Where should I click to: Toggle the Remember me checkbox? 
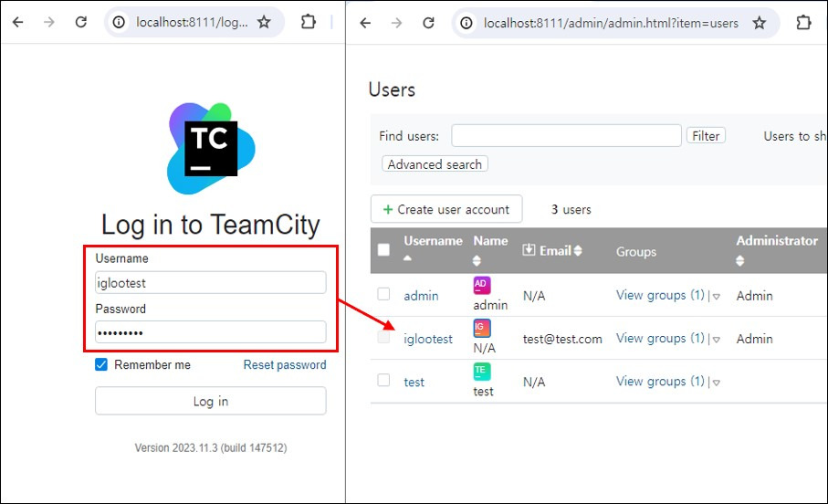pos(101,364)
